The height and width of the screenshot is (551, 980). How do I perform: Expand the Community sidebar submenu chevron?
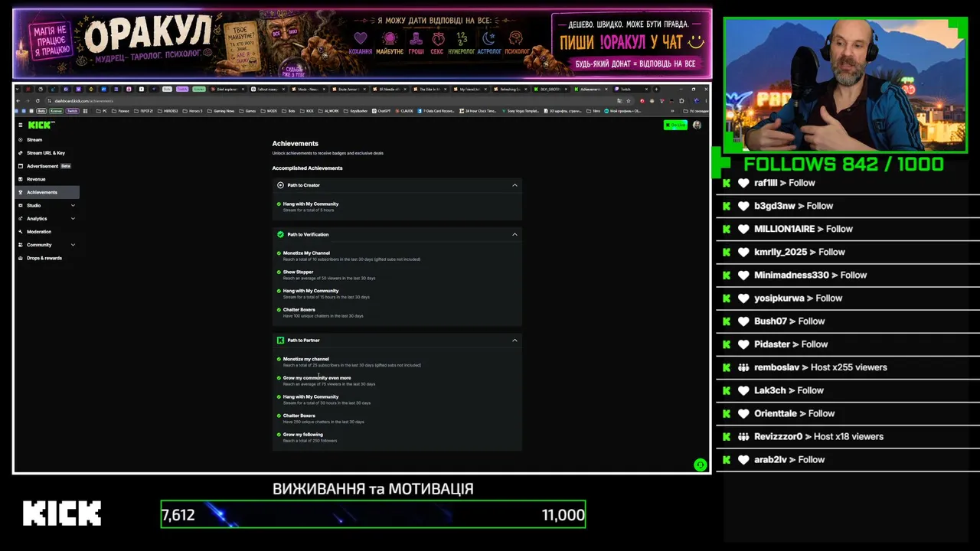click(73, 245)
